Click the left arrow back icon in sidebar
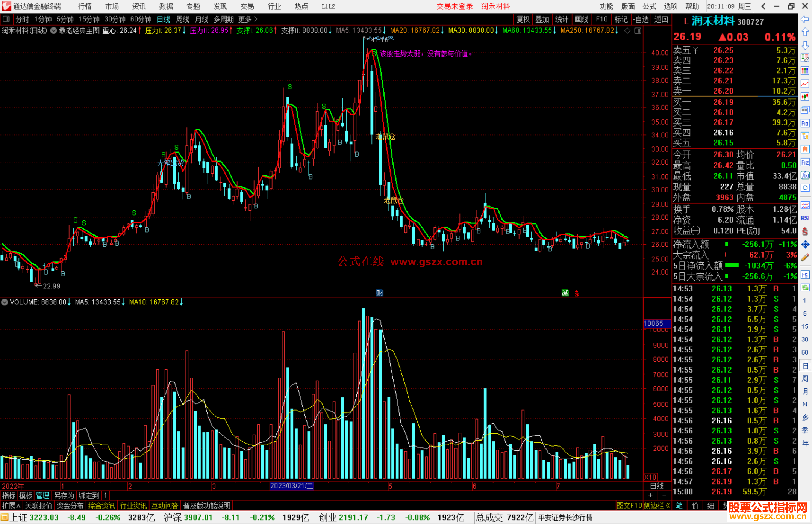Viewport: 812px width, 524px height. (x=805, y=19)
